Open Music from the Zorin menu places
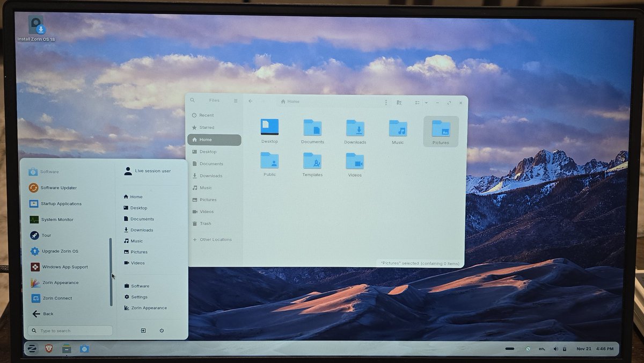Screen dimensions: 644x363 (x=133, y=241)
